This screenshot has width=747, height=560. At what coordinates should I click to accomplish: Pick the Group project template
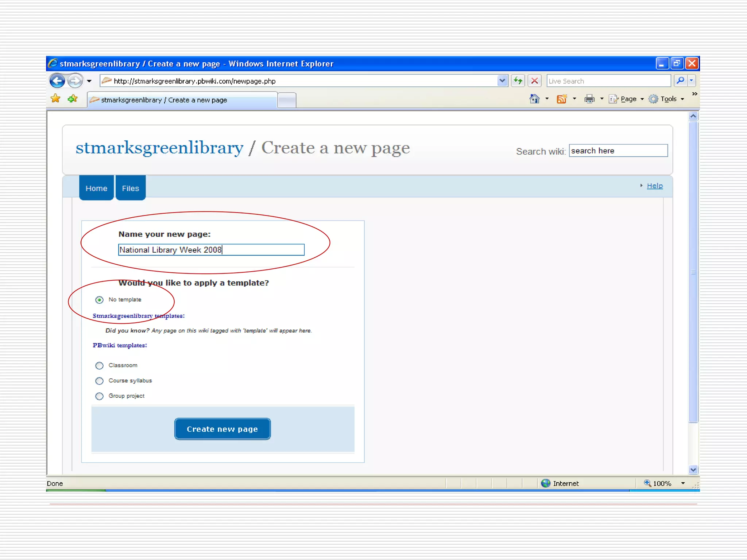tap(99, 396)
